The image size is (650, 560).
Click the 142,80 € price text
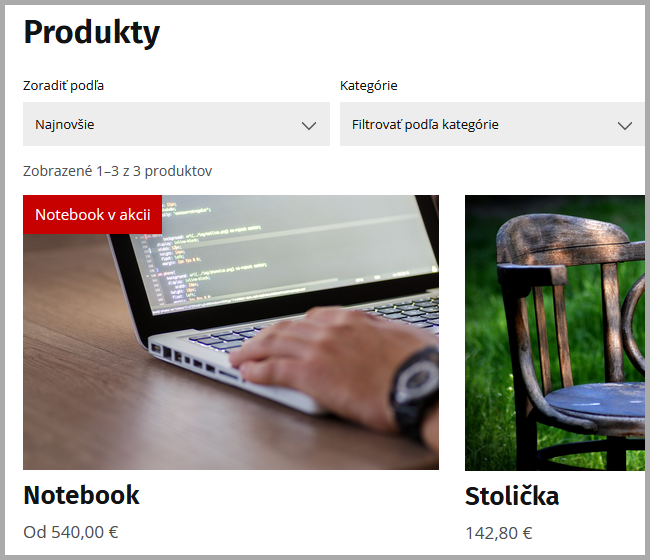[x=499, y=533]
